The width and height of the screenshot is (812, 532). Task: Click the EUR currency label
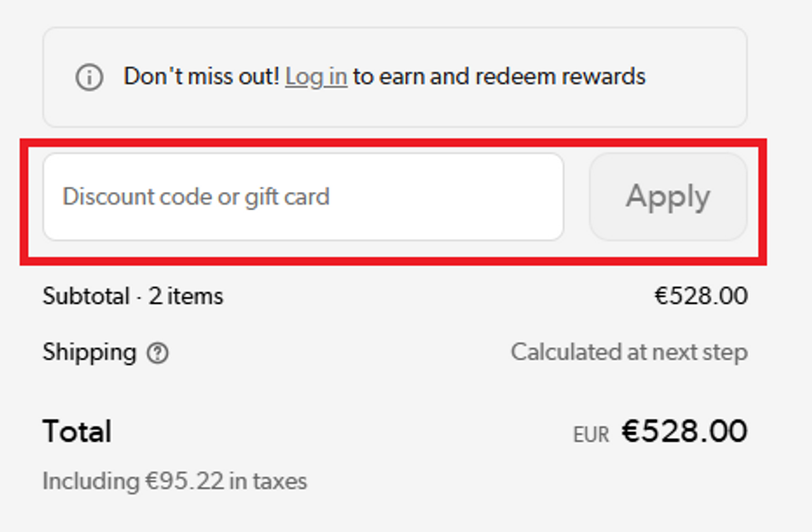pos(591,435)
